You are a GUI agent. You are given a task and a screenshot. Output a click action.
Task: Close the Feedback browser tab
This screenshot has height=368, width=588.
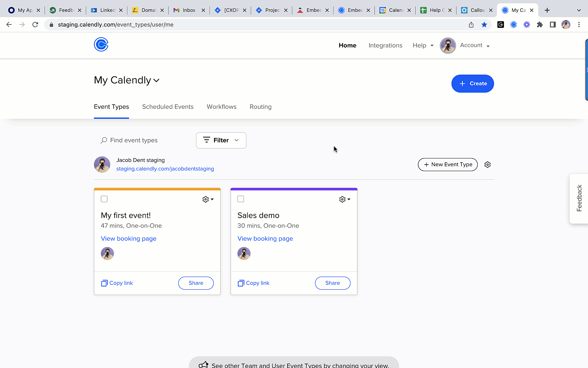pyautogui.click(x=80, y=10)
